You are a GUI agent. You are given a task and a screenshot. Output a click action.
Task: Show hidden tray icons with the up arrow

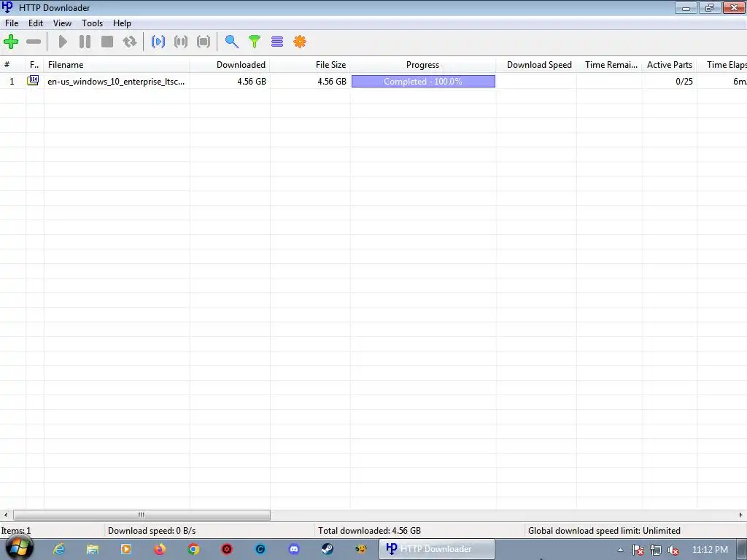[620, 550]
